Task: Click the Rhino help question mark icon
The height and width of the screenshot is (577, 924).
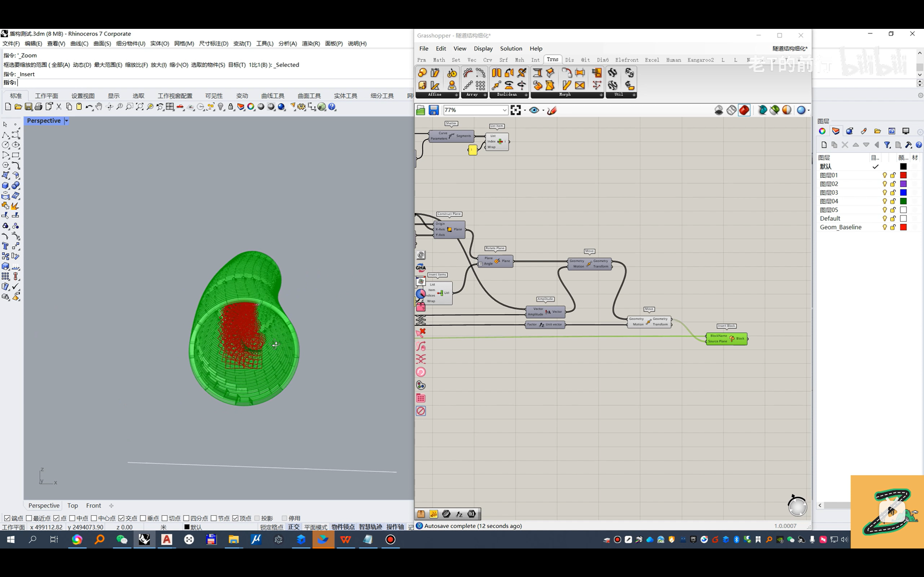Action: pyautogui.click(x=332, y=107)
